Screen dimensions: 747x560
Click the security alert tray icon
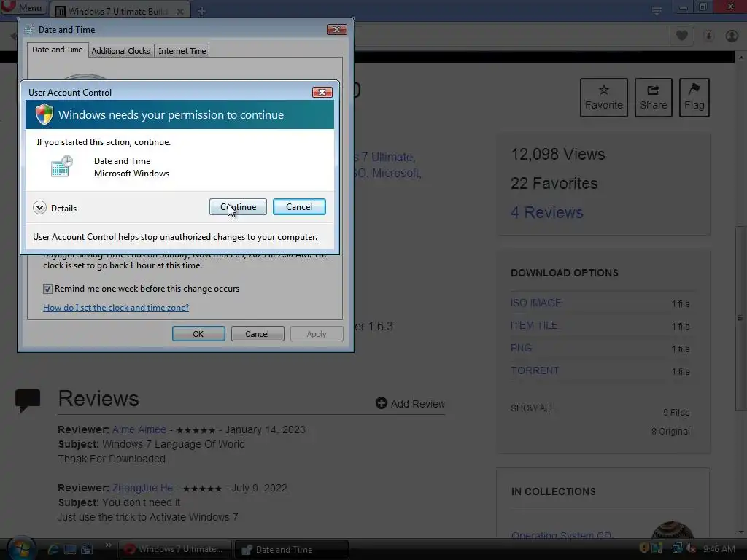tap(643, 548)
